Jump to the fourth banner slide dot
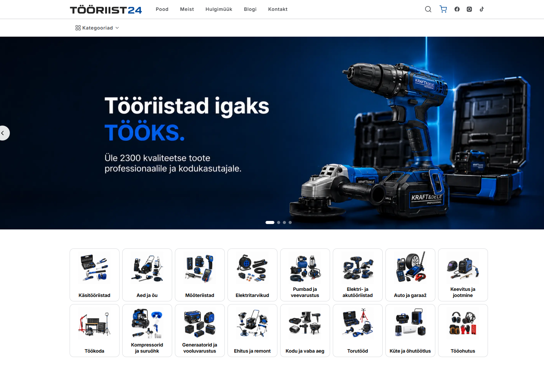The image size is (544, 392). (x=290, y=223)
